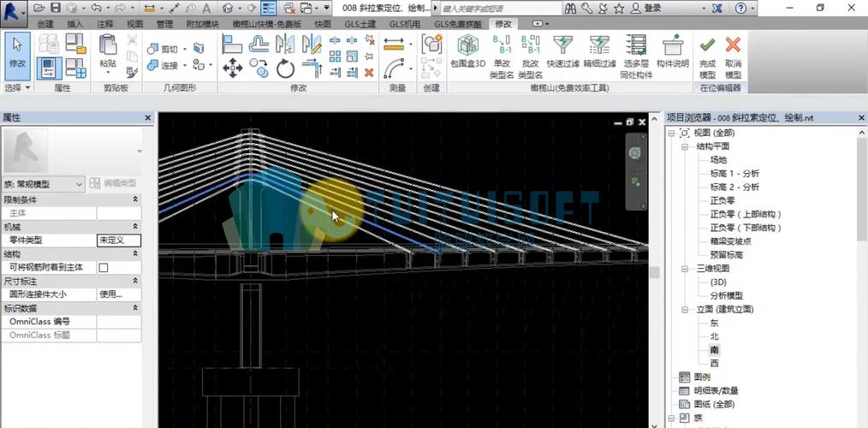
Task: Click the Create Group icon in 创建 panel
Action: click(x=431, y=44)
